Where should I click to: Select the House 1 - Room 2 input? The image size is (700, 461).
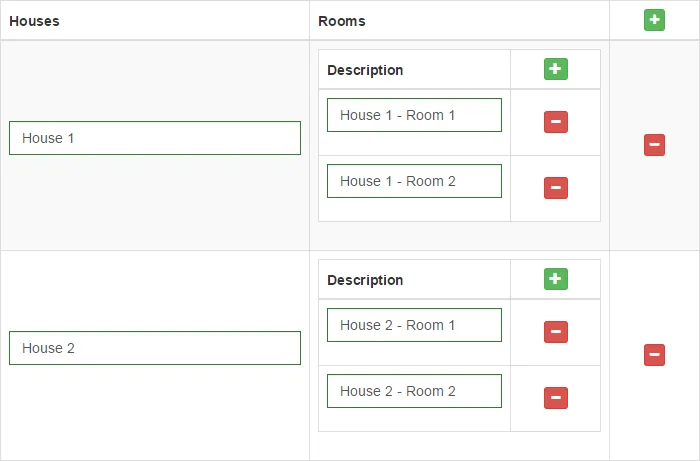pos(414,181)
